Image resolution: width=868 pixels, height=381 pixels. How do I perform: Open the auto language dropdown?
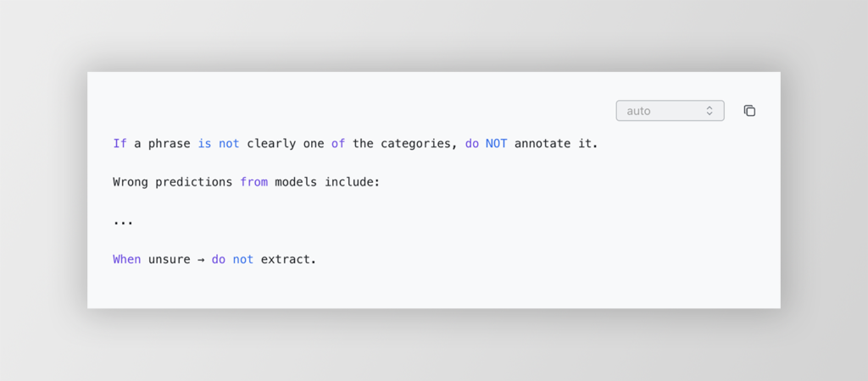click(x=670, y=111)
